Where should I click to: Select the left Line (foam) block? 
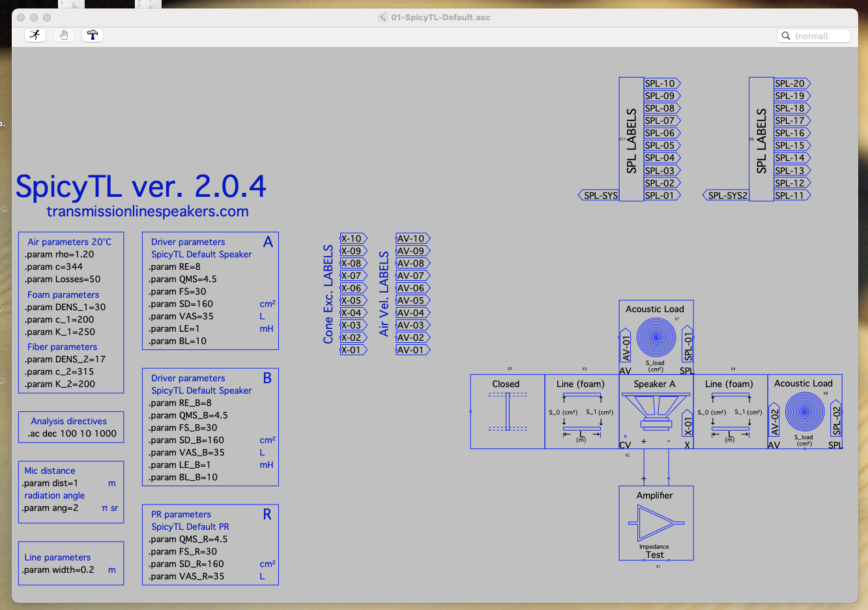[x=582, y=412]
